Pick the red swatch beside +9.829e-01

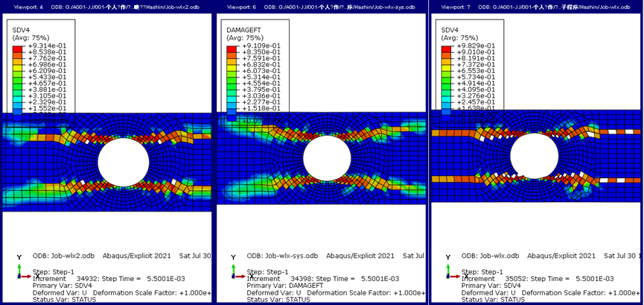point(447,49)
